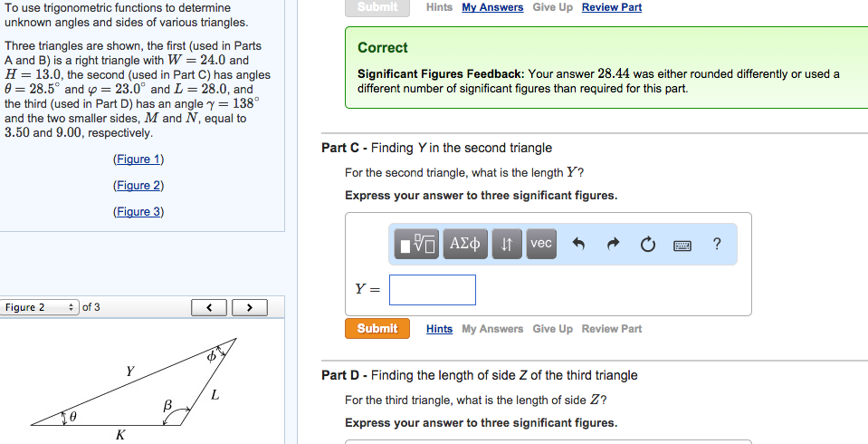Click Review Part below Part C box

pyautogui.click(x=612, y=329)
